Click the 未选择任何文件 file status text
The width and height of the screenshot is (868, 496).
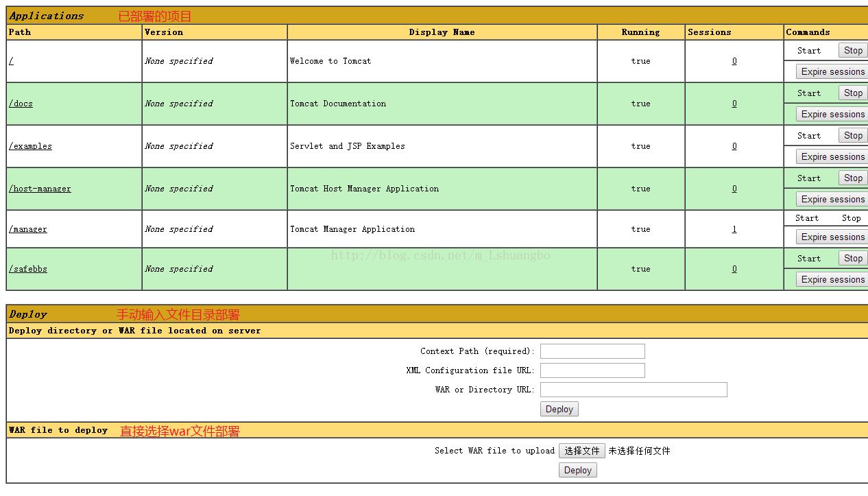pyautogui.click(x=639, y=451)
